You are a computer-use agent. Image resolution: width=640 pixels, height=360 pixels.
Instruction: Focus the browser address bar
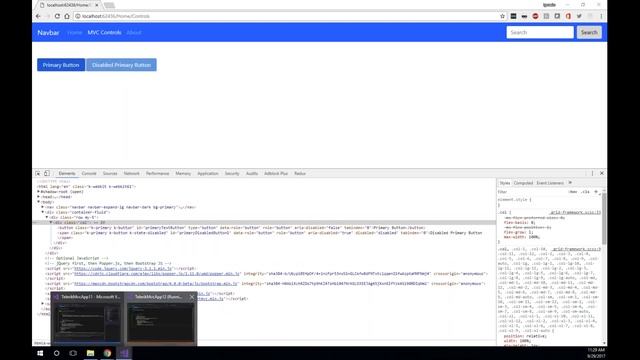tap(286, 16)
